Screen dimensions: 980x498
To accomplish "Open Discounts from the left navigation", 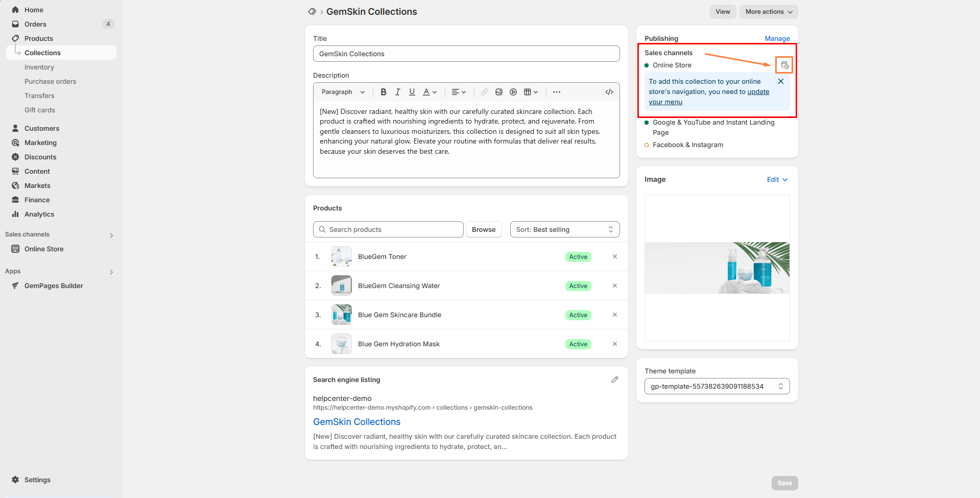I will [x=40, y=157].
